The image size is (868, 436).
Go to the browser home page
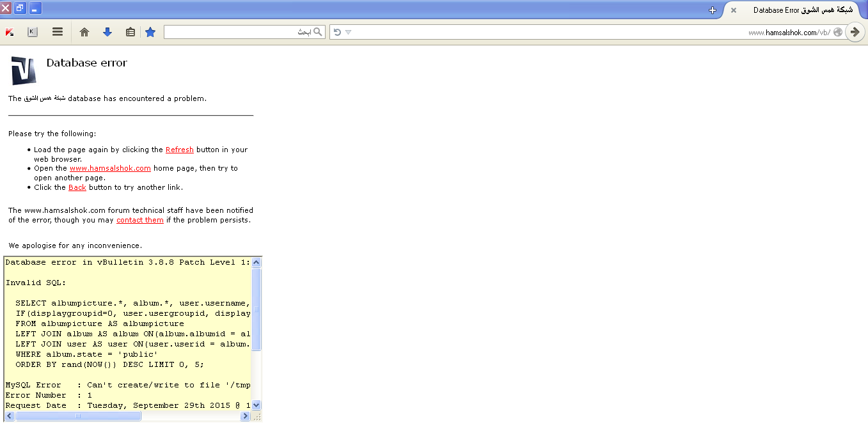(x=84, y=32)
